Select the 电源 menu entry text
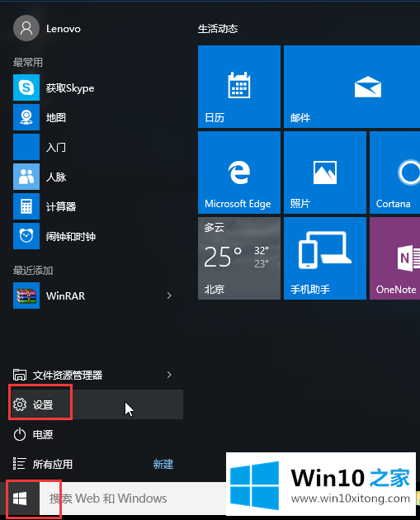420x520 pixels. pos(43,434)
